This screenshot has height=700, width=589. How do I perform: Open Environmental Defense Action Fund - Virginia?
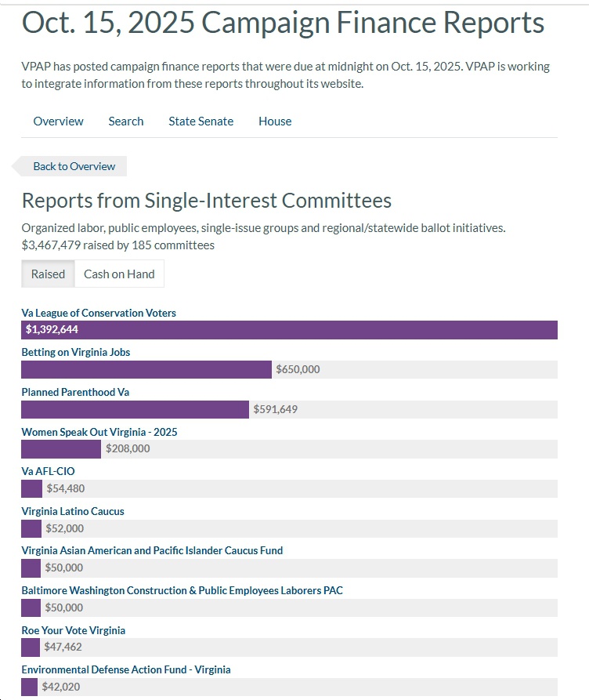tap(126, 669)
